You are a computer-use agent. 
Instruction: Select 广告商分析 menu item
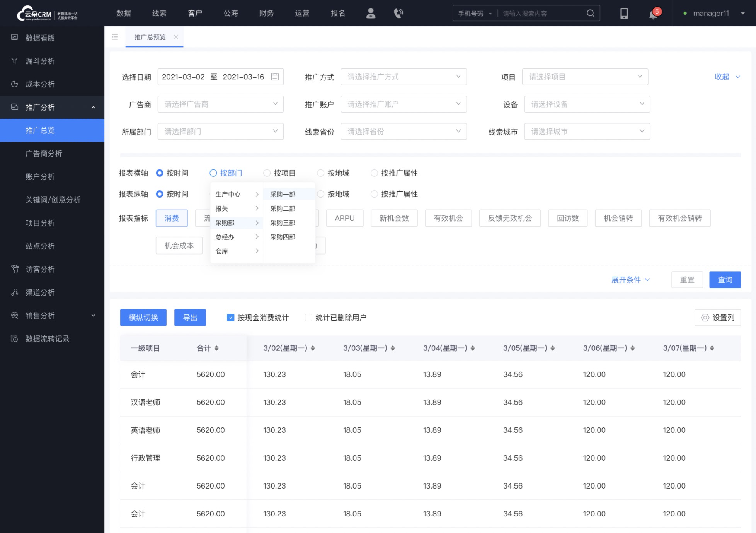[x=43, y=153]
